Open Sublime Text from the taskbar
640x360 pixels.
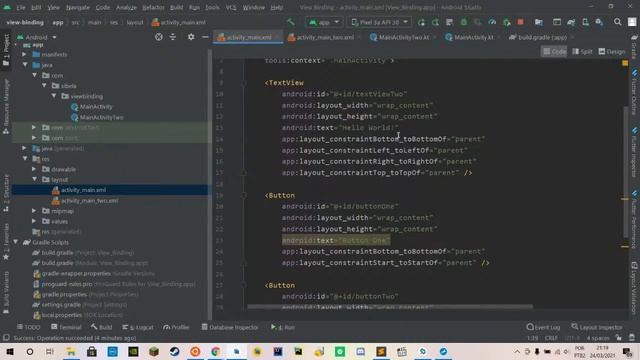pos(381,351)
